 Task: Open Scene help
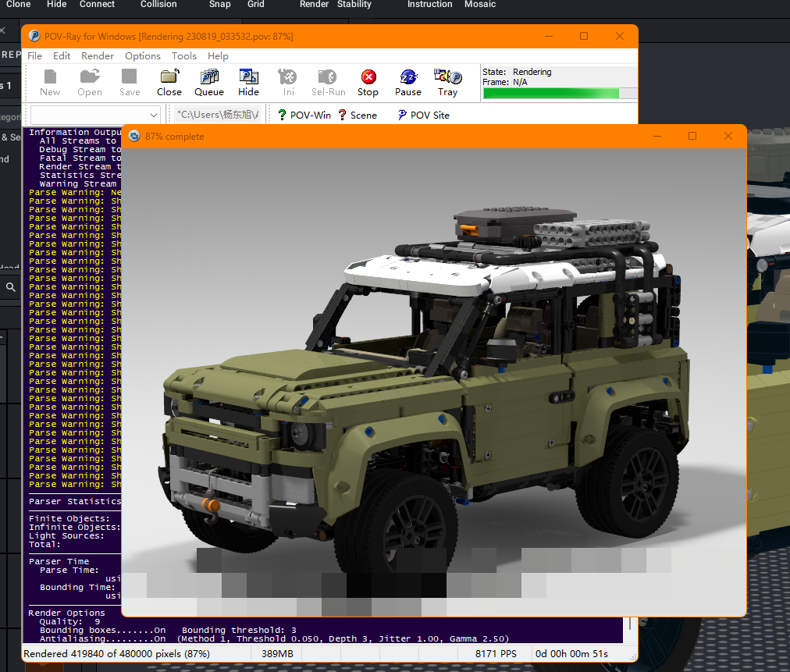[358, 115]
